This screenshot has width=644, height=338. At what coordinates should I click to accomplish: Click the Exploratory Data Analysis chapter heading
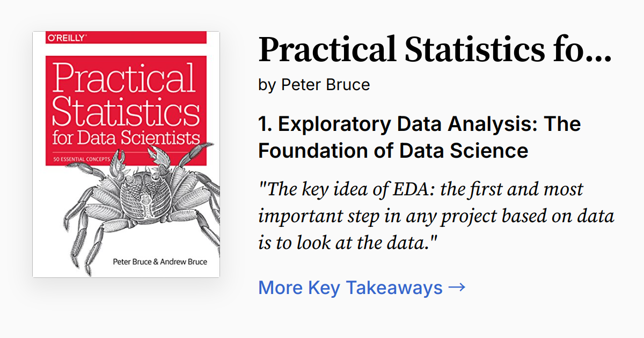coord(419,137)
